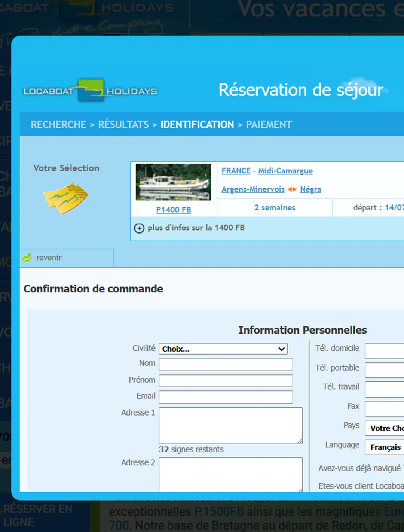Viewport: 404px width, 532px height.
Task: Click the Adresse 2 text area
Action: pyautogui.click(x=231, y=474)
